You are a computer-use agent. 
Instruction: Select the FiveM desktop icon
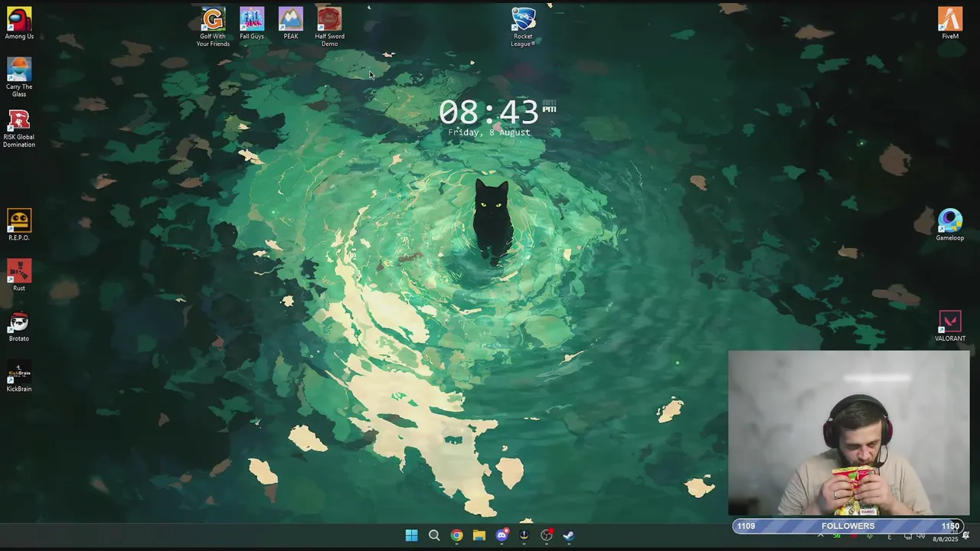point(950,24)
